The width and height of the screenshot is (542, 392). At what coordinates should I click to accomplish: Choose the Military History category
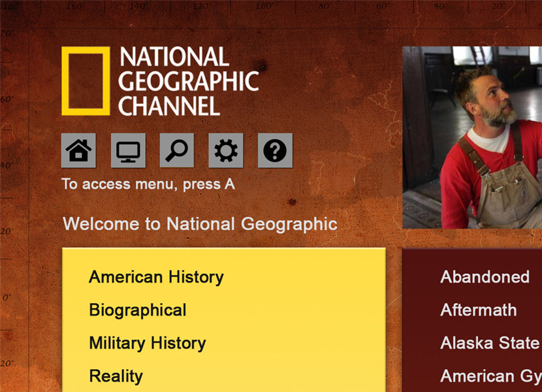tap(148, 343)
